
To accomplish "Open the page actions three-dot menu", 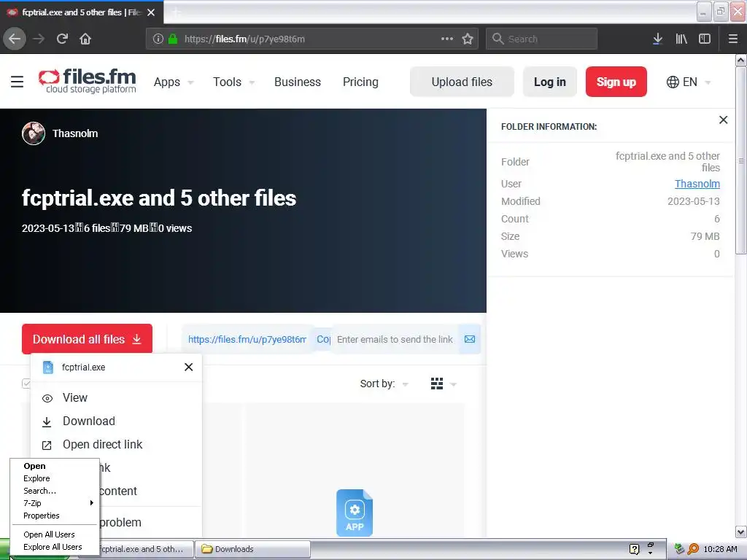I will 447,39.
